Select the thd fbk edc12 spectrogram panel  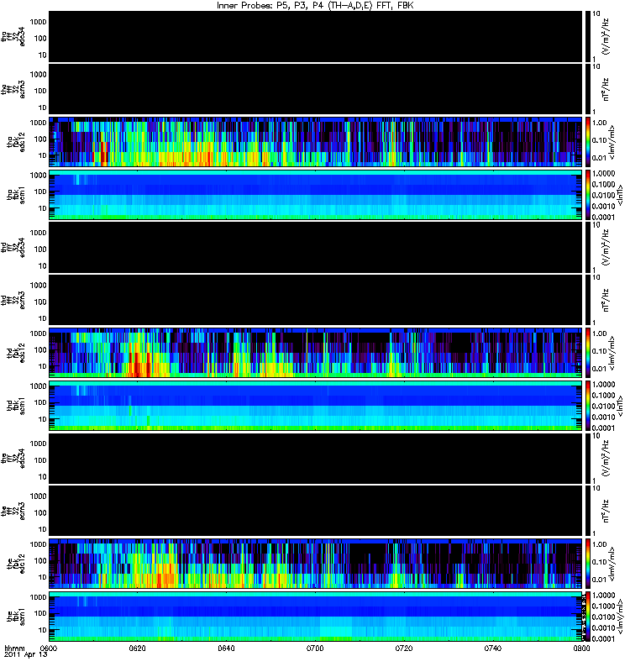(316, 353)
